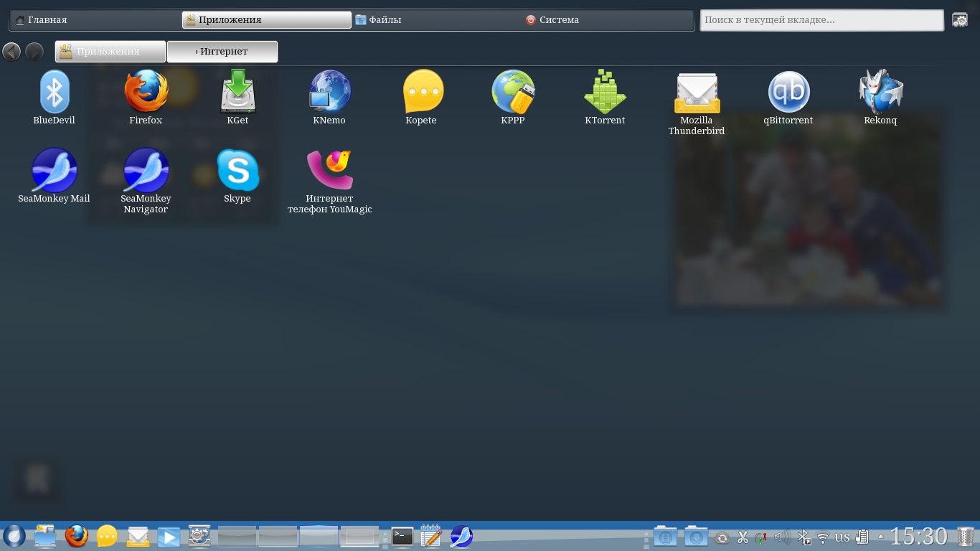Open the terminal from the bottom panel

point(402,536)
